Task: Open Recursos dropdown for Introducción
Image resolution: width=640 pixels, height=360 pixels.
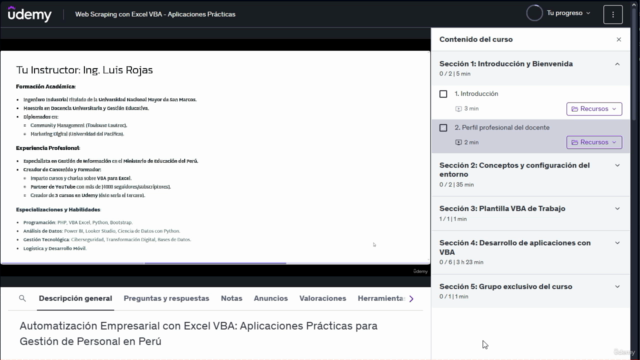Action: tap(594, 109)
